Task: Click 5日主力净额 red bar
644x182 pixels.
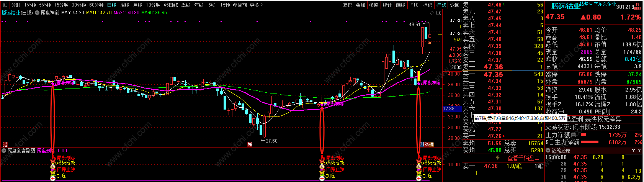Action: (589, 142)
